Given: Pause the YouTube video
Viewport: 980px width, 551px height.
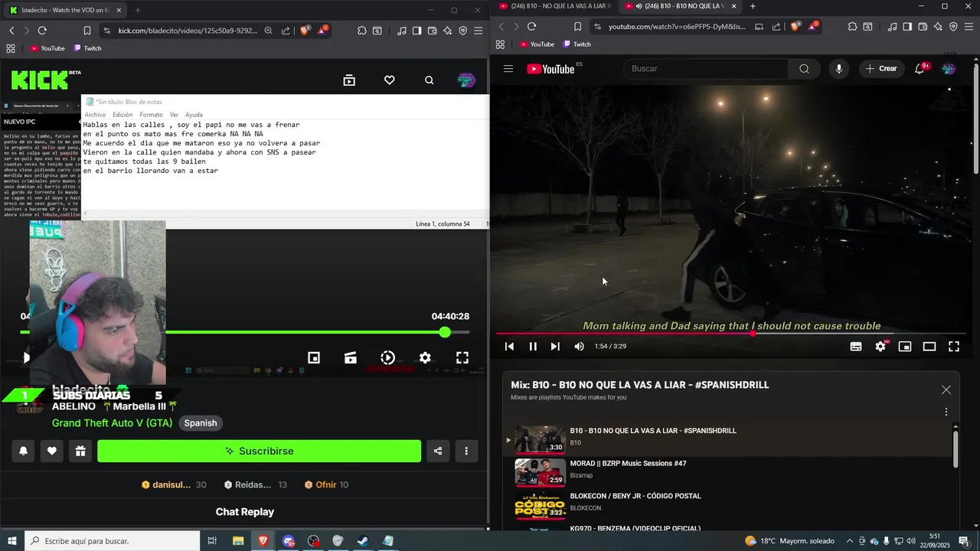Looking at the screenshot, I should [x=533, y=347].
